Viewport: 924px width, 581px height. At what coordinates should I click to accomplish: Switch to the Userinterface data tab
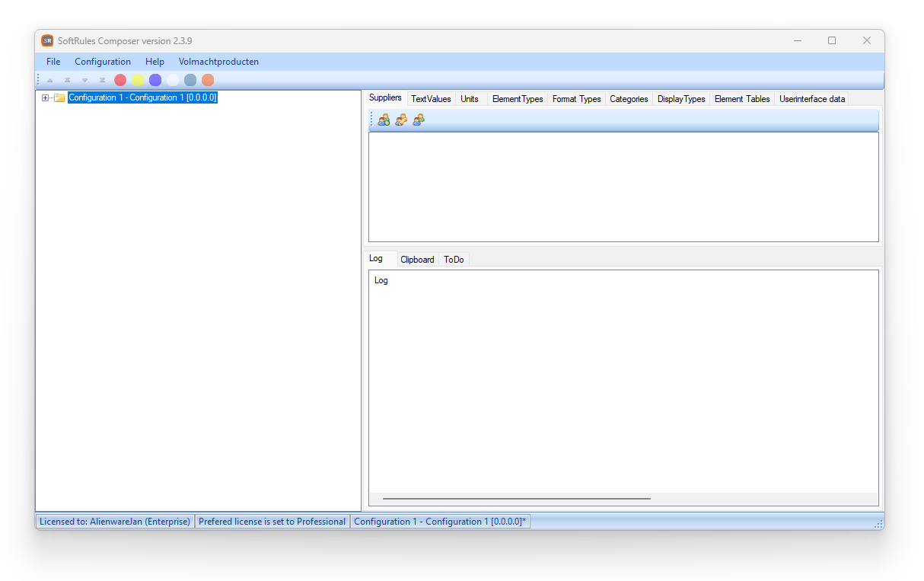[x=812, y=99]
